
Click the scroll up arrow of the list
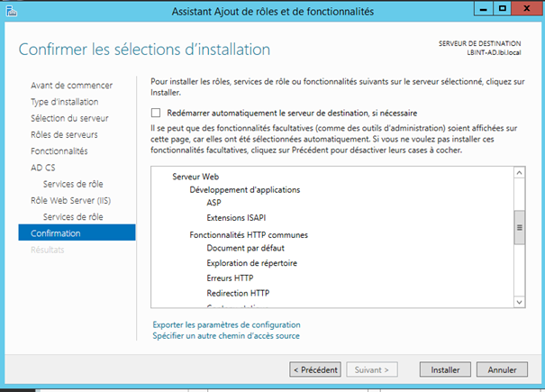point(519,170)
